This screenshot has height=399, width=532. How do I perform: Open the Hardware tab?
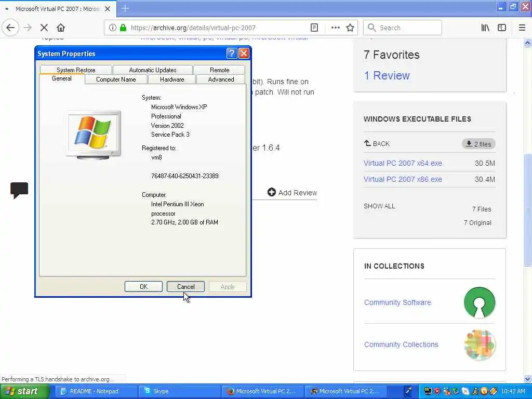coord(172,79)
